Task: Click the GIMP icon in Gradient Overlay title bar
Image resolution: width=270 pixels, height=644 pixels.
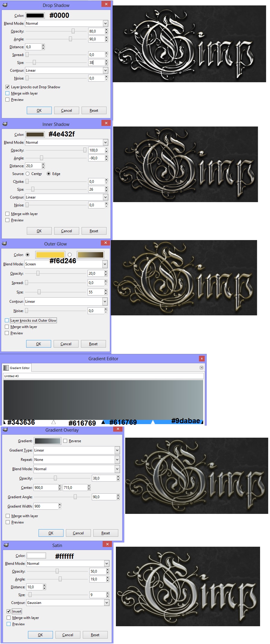Action: [x=5, y=430]
